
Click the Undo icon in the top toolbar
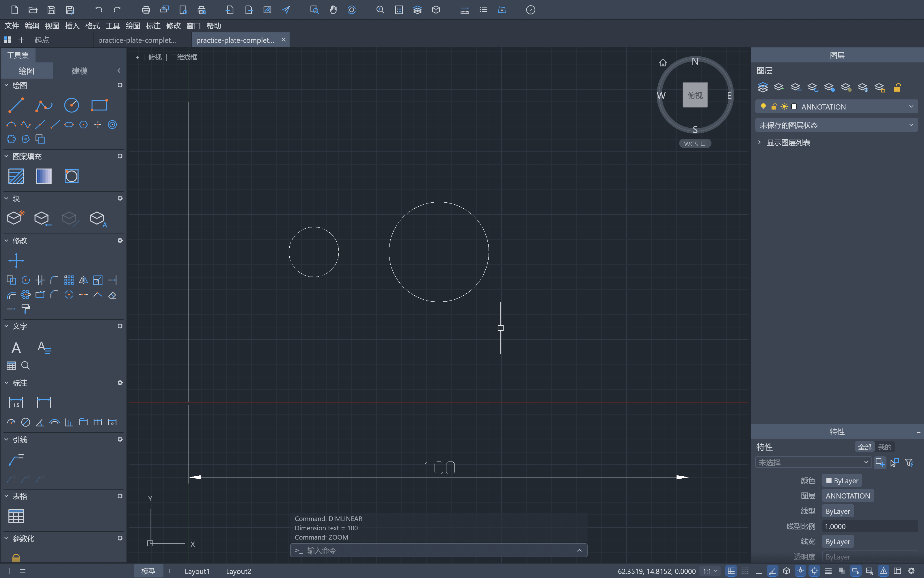coord(98,10)
